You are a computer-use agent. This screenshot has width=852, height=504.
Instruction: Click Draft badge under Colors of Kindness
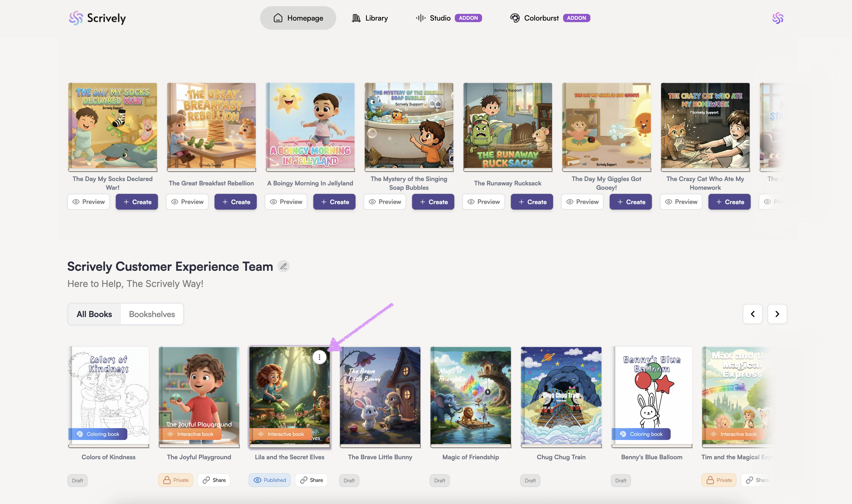coord(77,481)
